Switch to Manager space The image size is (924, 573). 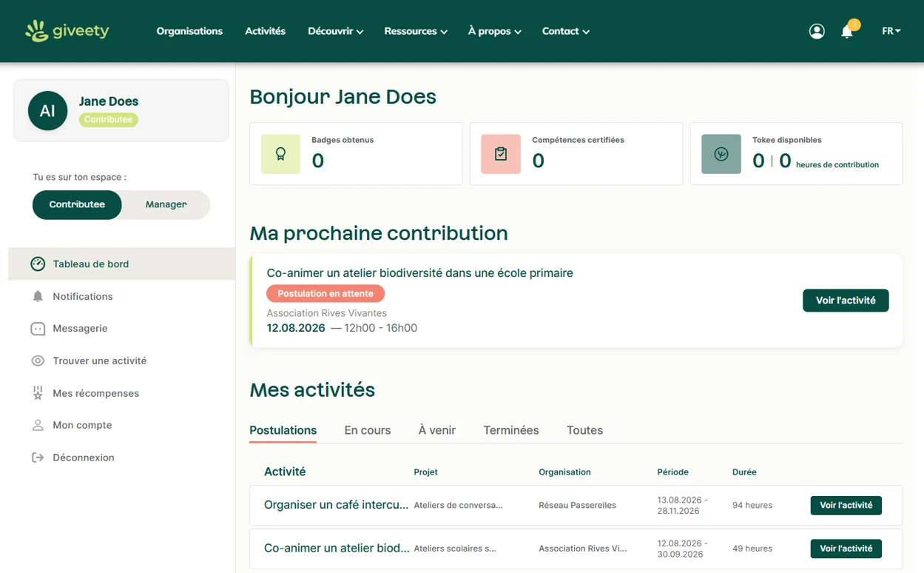coord(166,204)
